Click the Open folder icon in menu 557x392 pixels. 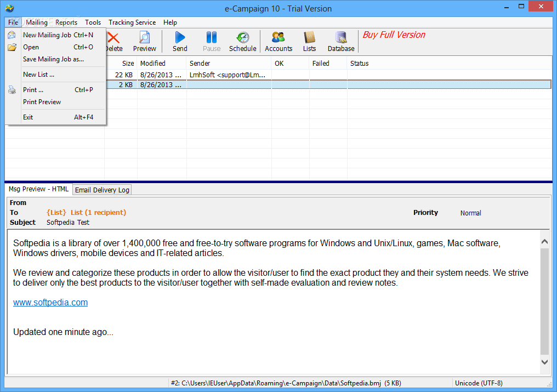pyautogui.click(x=12, y=47)
